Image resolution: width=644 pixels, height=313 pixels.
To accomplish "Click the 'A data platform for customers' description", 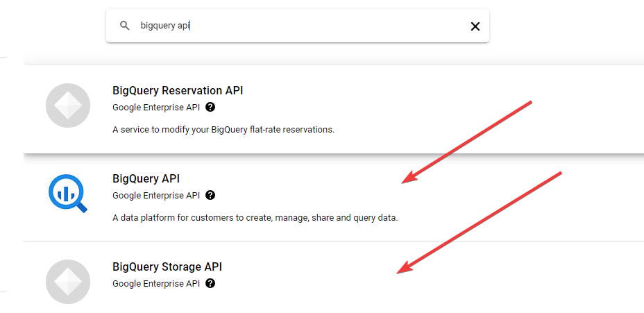I will (255, 218).
